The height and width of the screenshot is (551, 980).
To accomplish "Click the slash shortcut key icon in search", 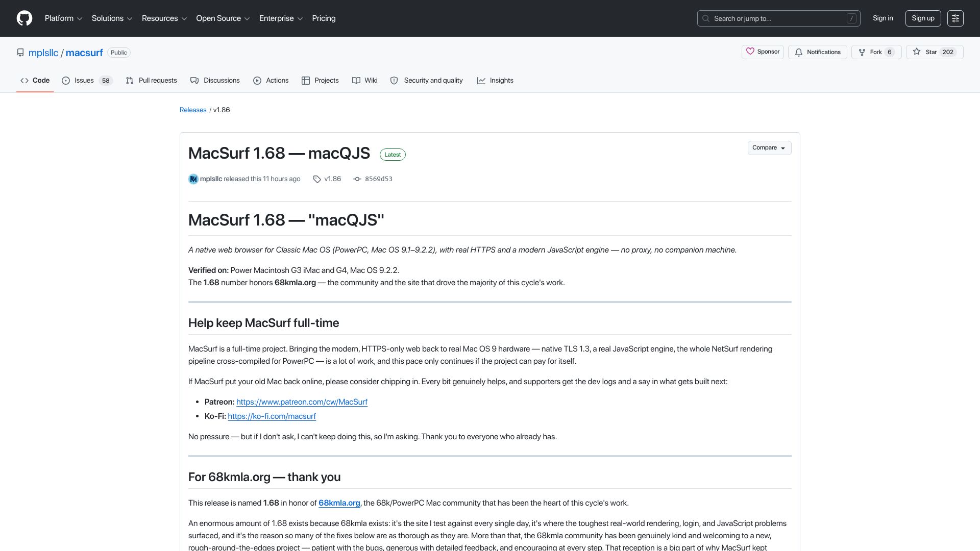I will pos(851,18).
